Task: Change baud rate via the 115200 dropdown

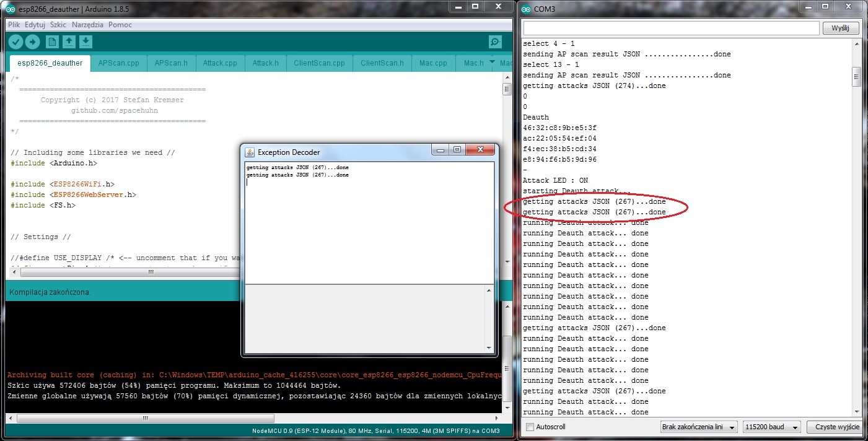Action: pyautogui.click(x=771, y=426)
